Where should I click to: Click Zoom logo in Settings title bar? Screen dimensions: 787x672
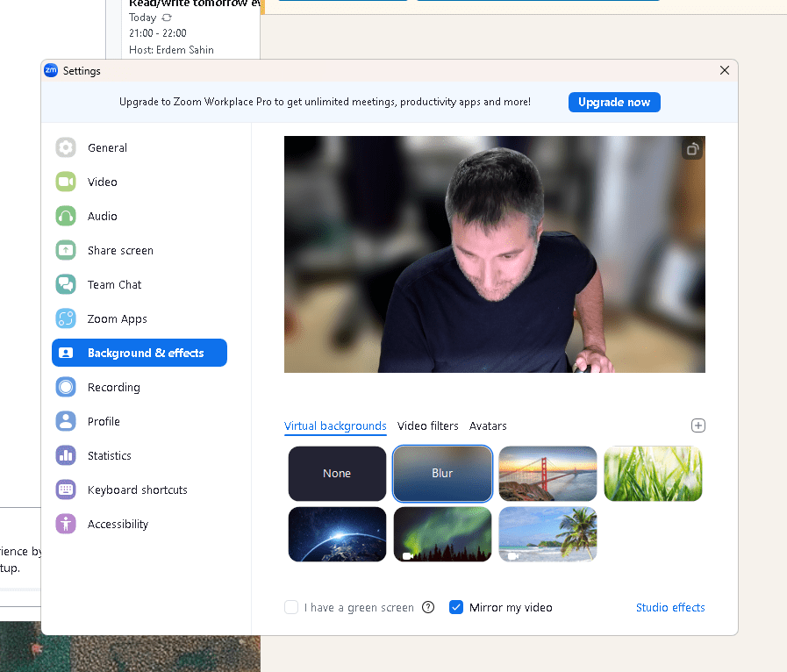tap(51, 70)
